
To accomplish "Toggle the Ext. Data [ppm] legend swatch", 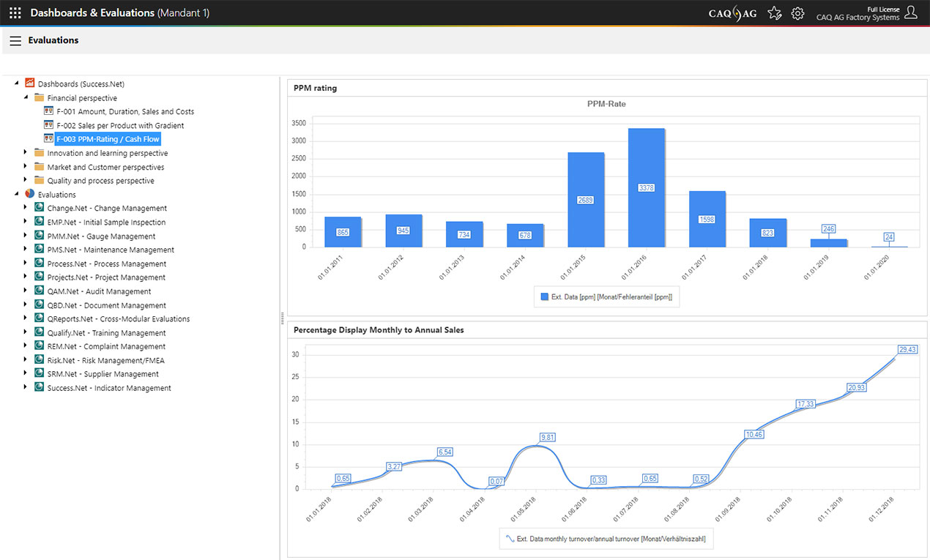I will 544,296.
